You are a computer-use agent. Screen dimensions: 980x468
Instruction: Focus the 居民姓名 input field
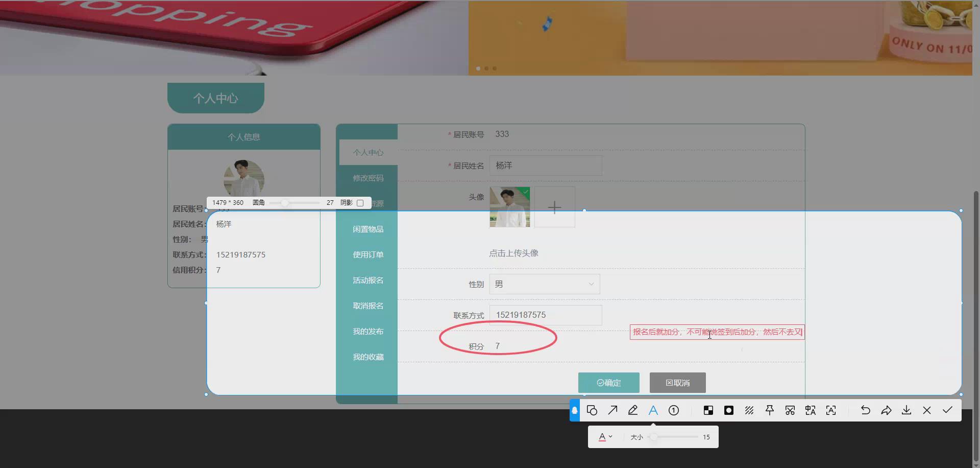coord(546,166)
